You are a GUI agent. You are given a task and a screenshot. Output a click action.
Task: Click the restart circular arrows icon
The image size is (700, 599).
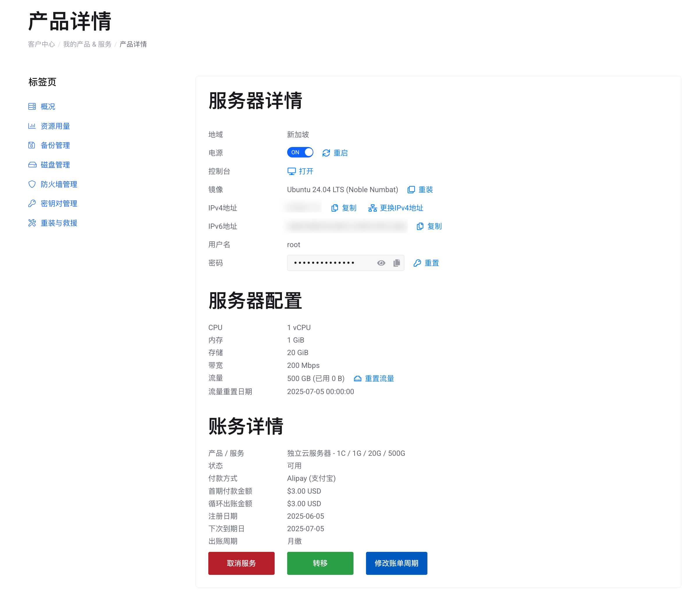(326, 153)
